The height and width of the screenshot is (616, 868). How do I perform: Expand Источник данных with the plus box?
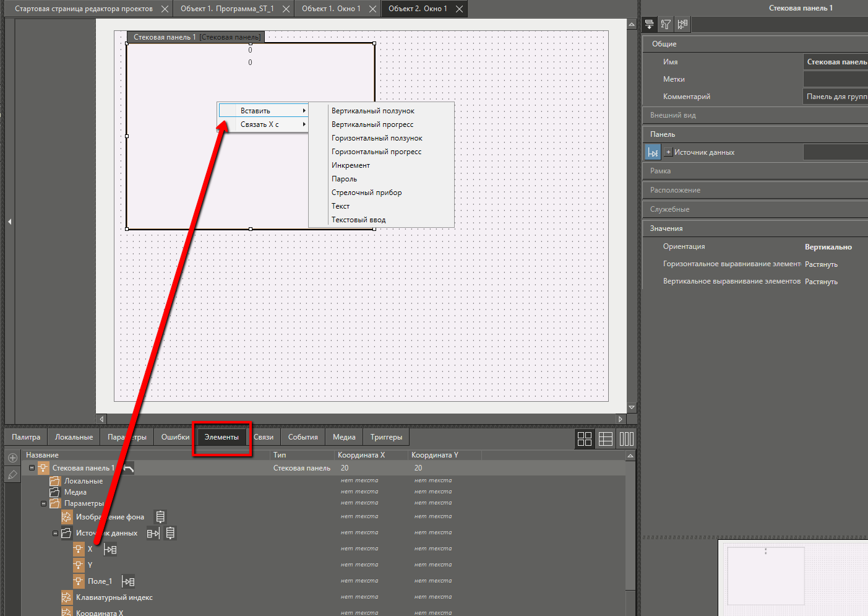[668, 152]
